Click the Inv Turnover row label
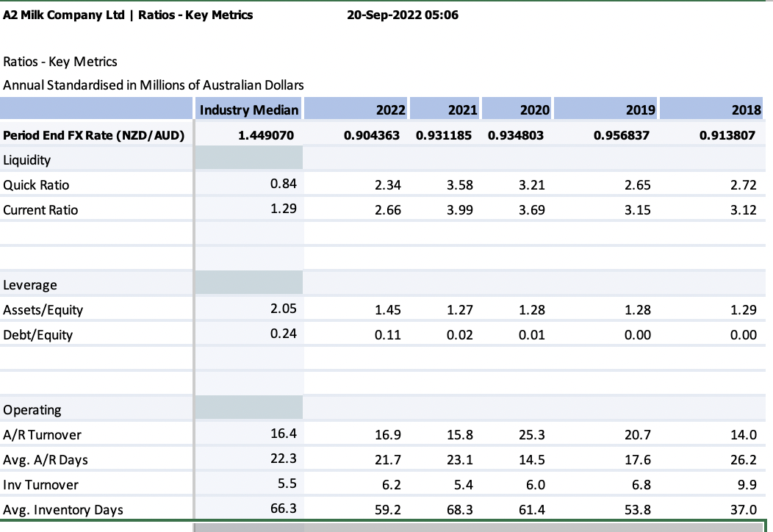 pos(40,485)
